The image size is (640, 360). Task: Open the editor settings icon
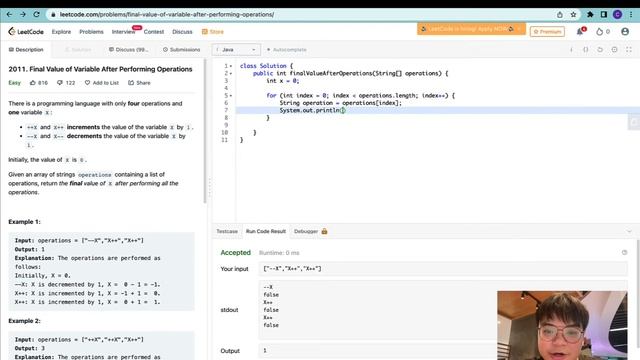(x=614, y=49)
